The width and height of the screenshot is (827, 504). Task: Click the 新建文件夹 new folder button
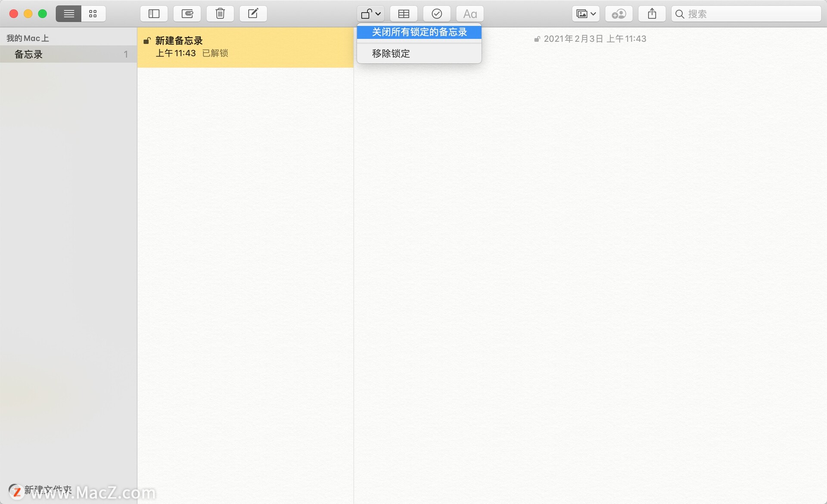tap(47, 490)
